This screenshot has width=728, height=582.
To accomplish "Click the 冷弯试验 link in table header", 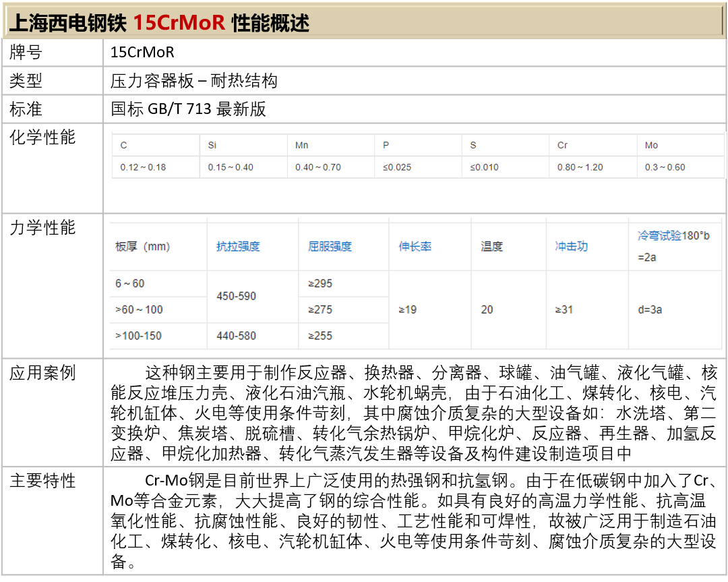I will point(659,236).
